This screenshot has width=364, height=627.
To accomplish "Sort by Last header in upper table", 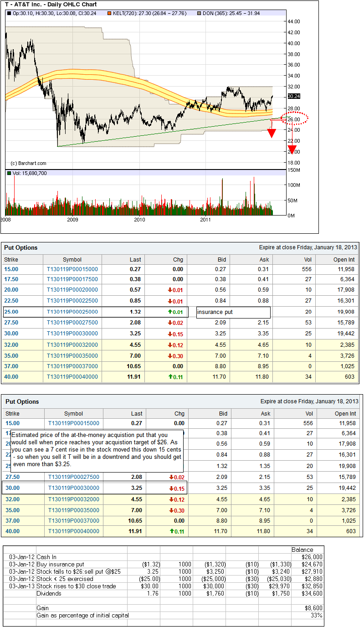I will pos(135,259).
